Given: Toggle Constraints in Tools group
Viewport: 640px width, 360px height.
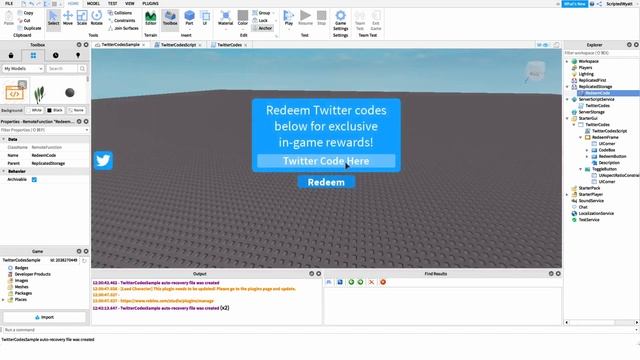Looking at the screenshot, I should click(122, 20).
